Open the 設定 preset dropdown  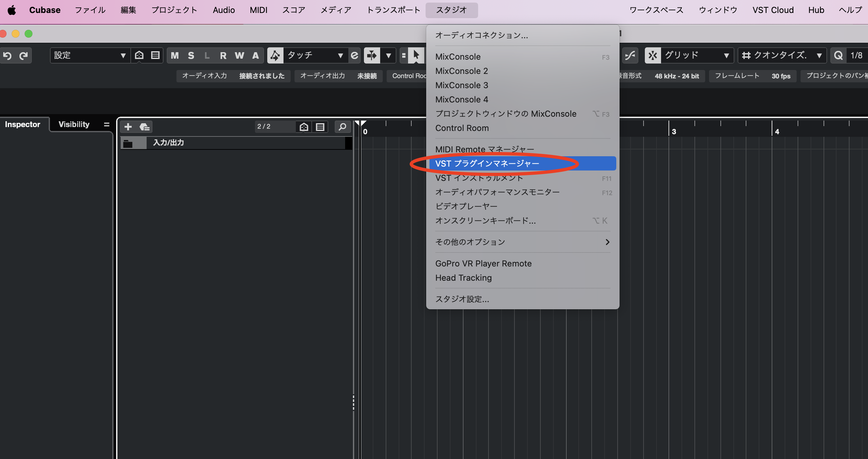point(90,55)
